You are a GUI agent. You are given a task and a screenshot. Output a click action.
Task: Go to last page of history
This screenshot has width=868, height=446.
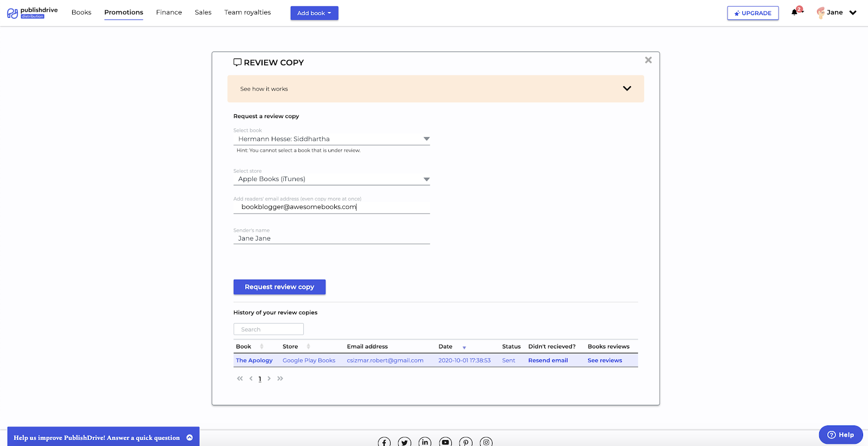pyautogui.click(x=280, y=378)
